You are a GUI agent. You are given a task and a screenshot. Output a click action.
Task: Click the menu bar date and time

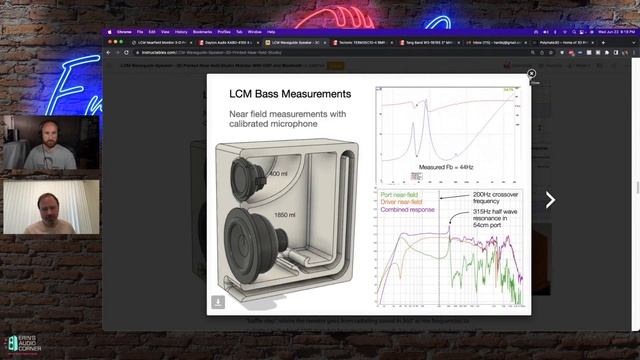point(616,32)
